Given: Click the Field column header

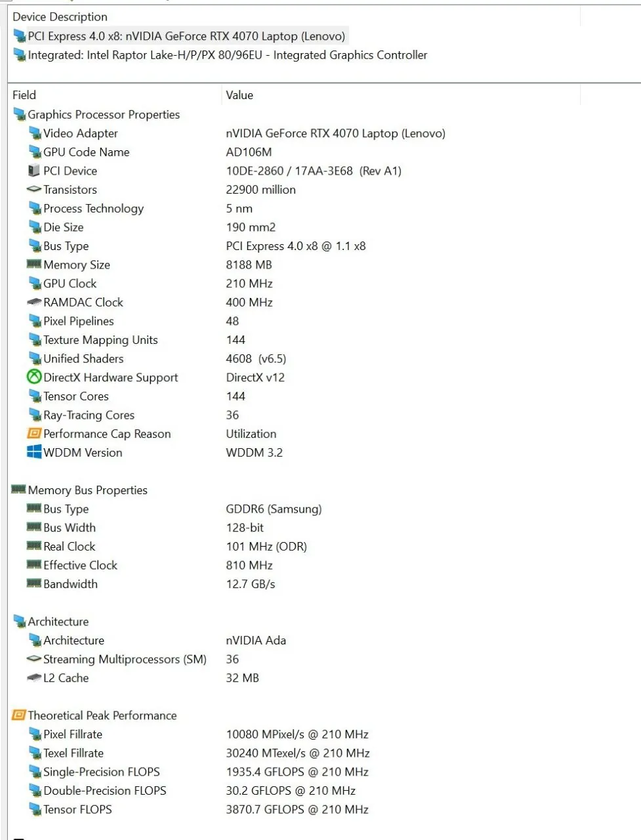Looking at the screenshot, I should [24, 95].
